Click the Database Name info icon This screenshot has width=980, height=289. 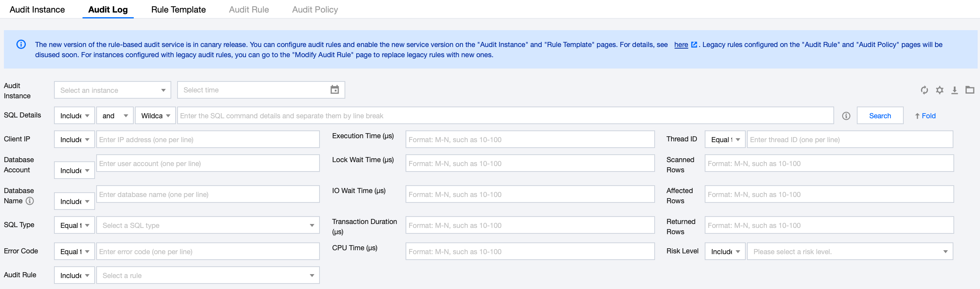30,201
